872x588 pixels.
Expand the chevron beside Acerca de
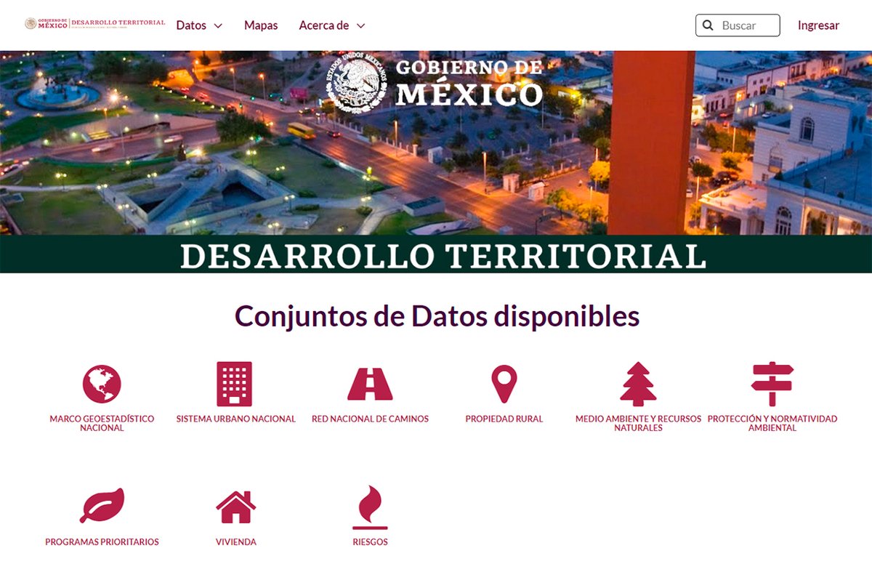point(360,26)
